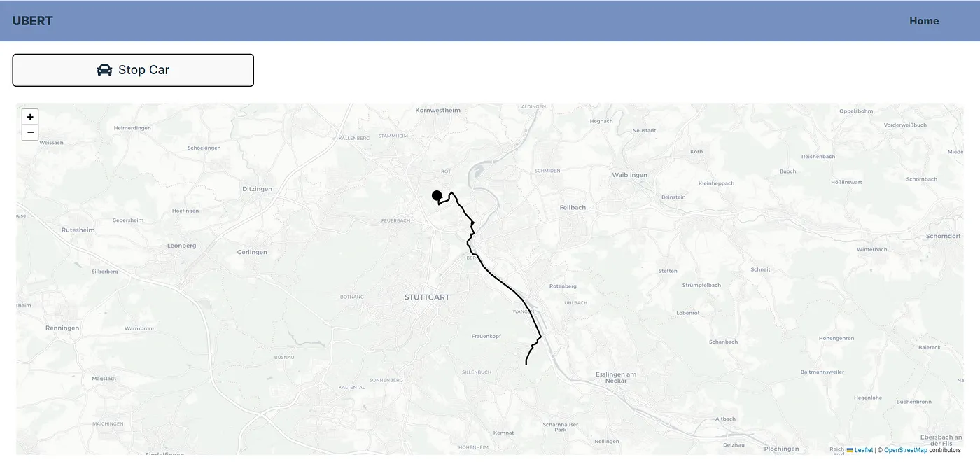Screen dimensions: 980x464
Task: Click the Waiblingen label on map
Action: tap(629, 175)
